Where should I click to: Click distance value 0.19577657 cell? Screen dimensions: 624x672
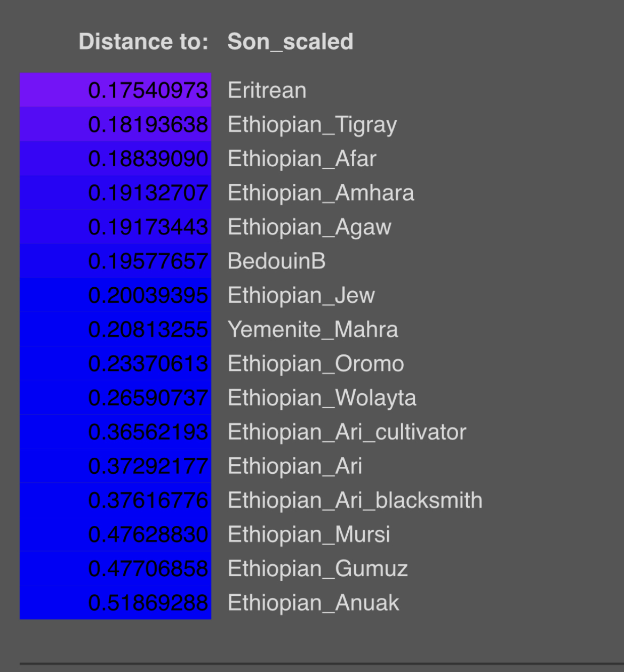tap(116, 261)
